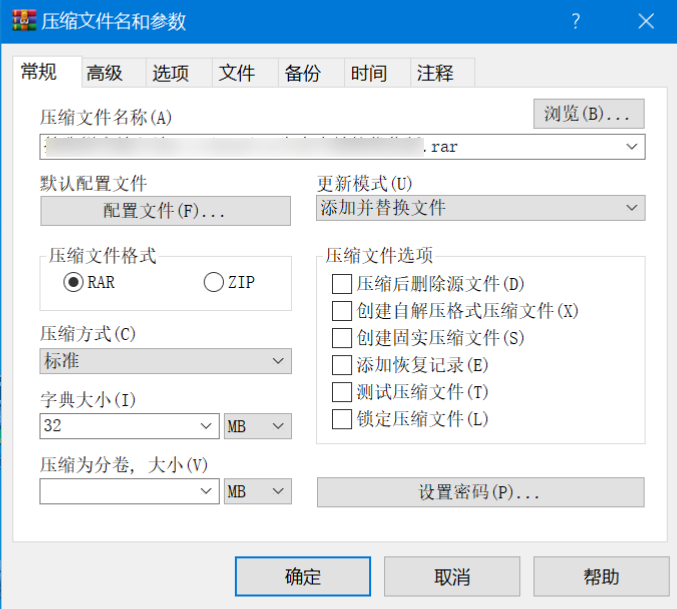Select the 常规 tab
This screenshot has width=677, height=609.
pyautogui.click(x=47, y=72)
